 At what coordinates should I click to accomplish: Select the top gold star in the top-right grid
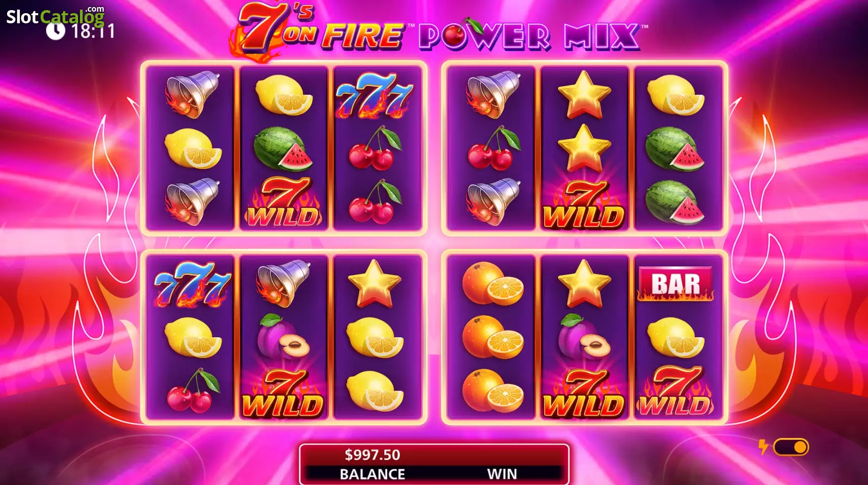coord(584,95)
